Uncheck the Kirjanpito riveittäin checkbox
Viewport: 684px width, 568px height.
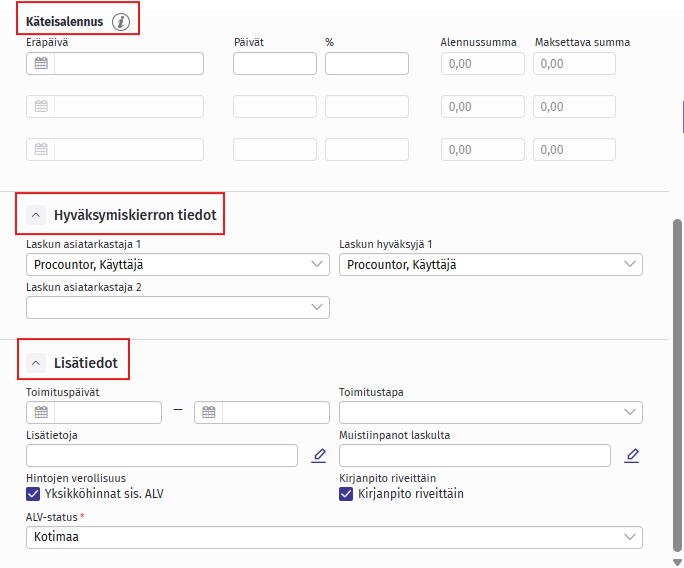(347, 494)
